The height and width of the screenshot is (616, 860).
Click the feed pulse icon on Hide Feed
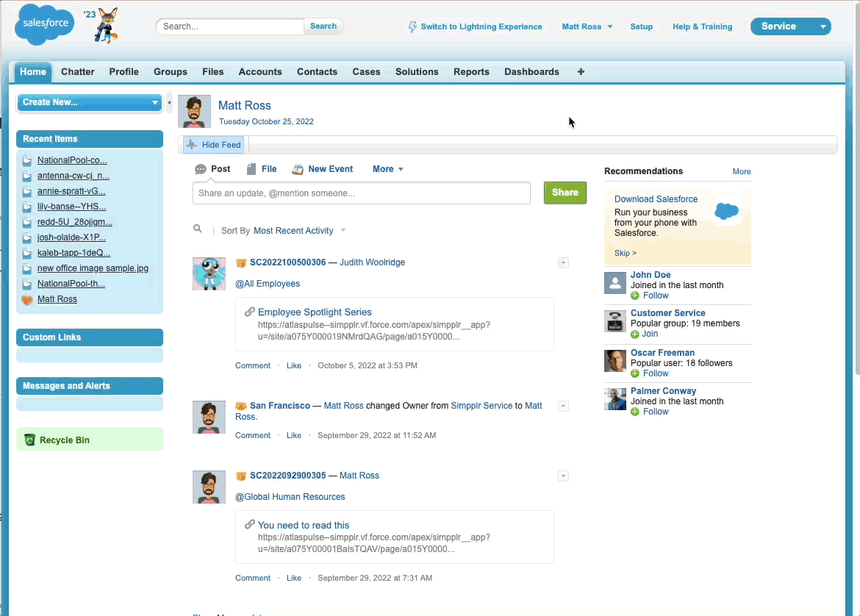point(191,145)
